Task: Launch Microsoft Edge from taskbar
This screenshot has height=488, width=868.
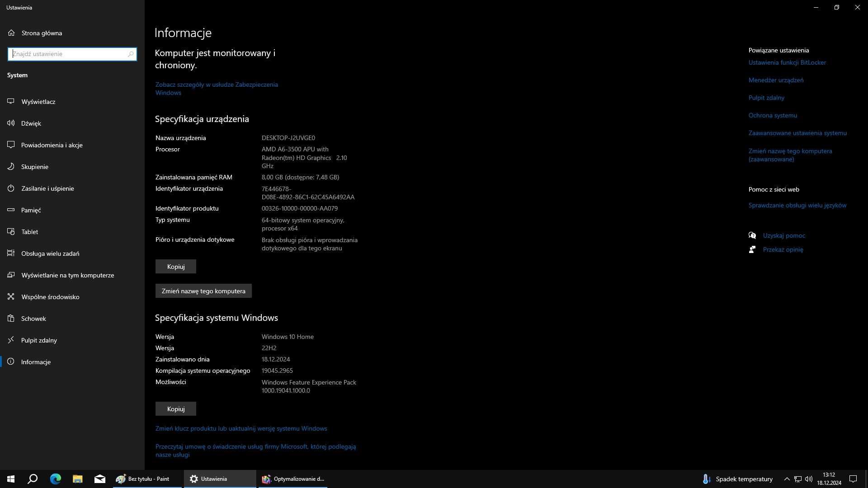Action: (55, 479)
